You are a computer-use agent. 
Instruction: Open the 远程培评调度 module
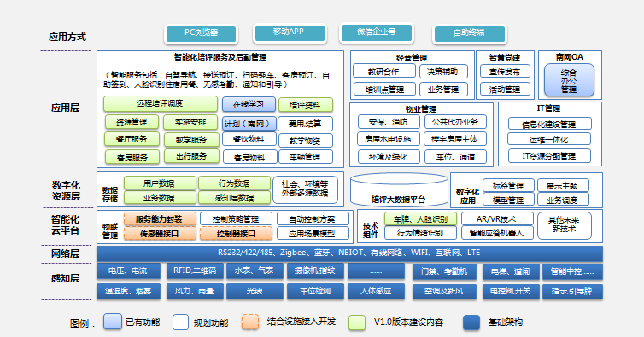[x=161, y=104]
